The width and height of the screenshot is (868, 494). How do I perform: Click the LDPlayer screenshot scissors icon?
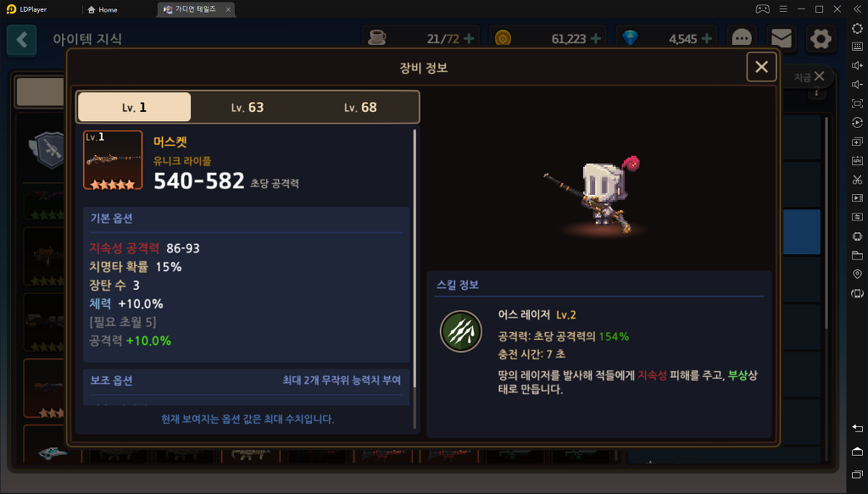[857, 180]
